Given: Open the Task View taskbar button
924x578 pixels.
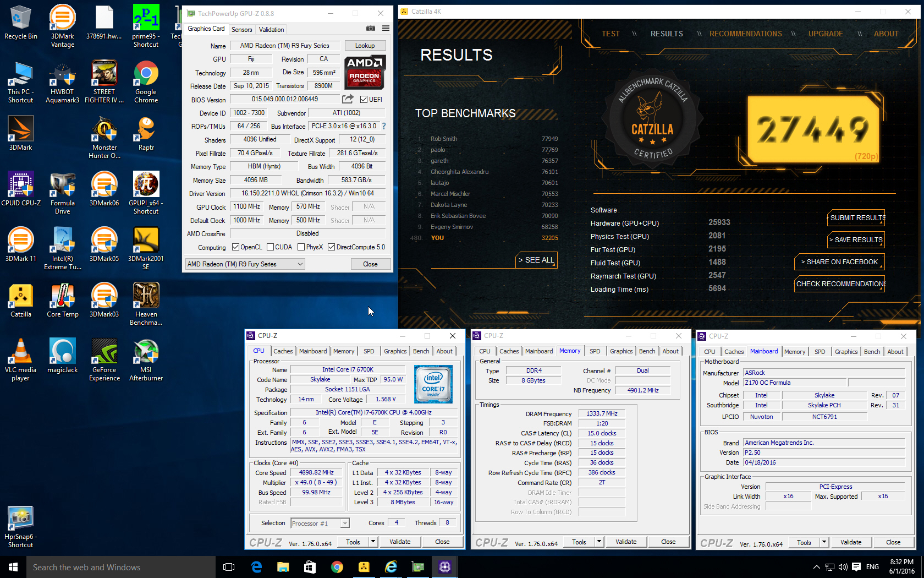Looking at the screenshot, I should 229,567.
